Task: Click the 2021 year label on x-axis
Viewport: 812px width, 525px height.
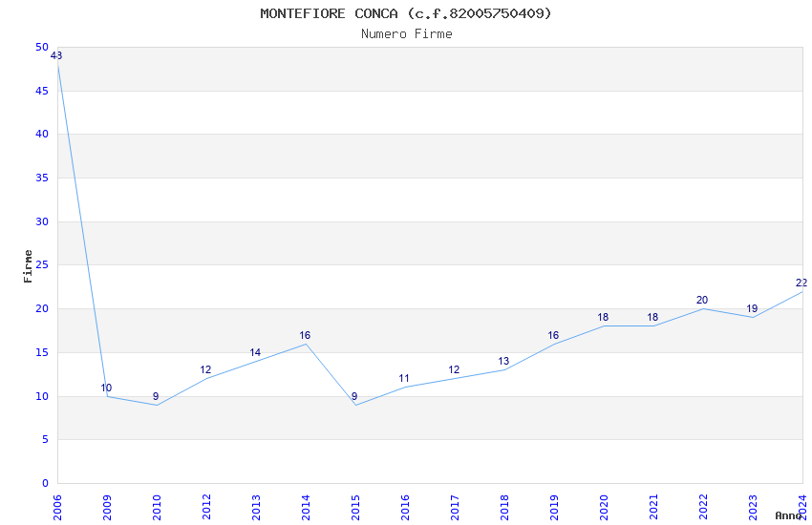Action: pos(653,508)
